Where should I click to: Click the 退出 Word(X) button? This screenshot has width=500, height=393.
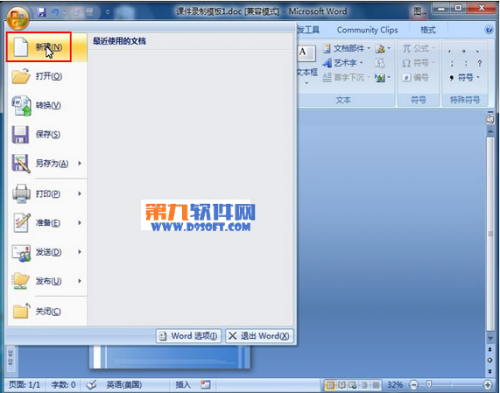[x=259, y=336]
